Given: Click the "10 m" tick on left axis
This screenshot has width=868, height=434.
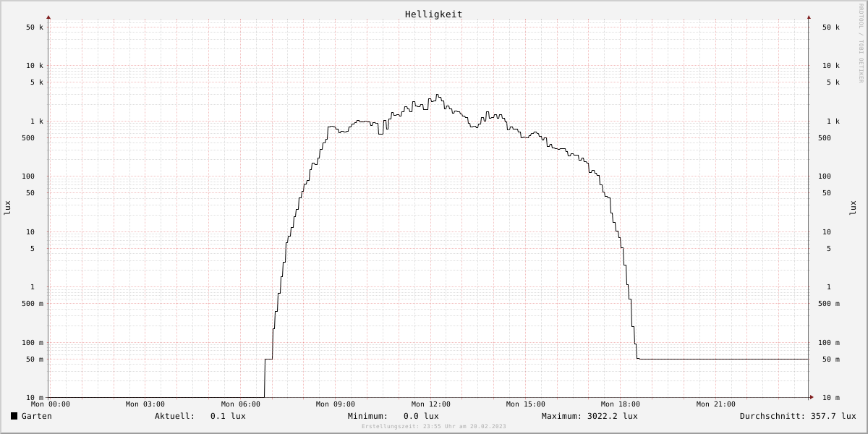Looking at the screenshot, I should [35, 398].
